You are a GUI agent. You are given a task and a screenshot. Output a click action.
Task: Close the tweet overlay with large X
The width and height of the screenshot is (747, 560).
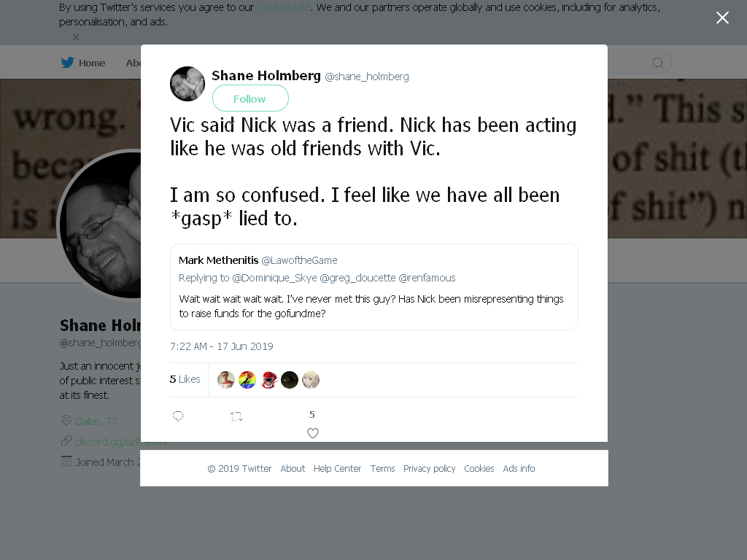tap(722, 17)
